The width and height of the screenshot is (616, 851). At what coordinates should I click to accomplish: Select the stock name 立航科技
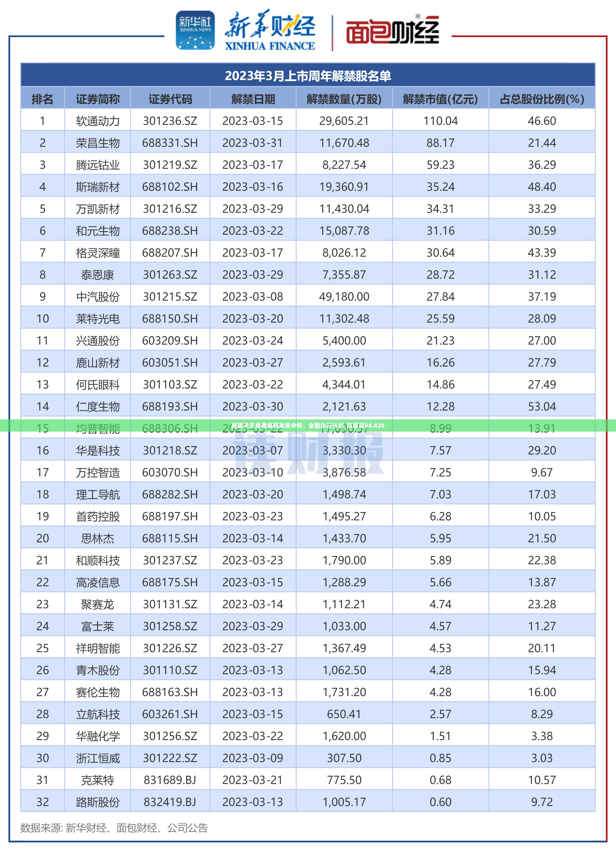(x=98, y=714)
